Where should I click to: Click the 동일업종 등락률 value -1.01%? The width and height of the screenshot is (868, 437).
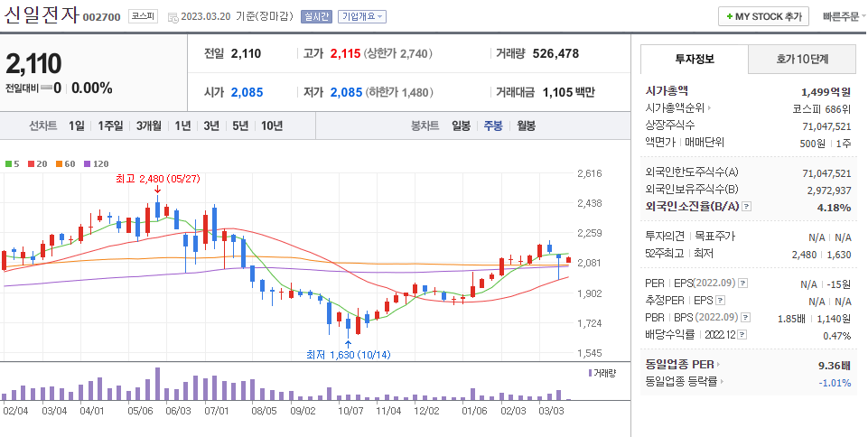click(835, 382)
